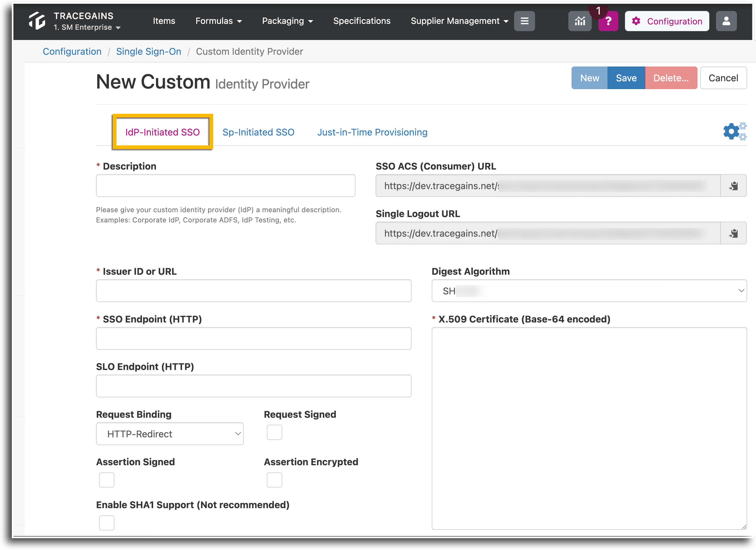Open the help question mark icon
The image size is (756, 550).
click(x=608, y=21)
